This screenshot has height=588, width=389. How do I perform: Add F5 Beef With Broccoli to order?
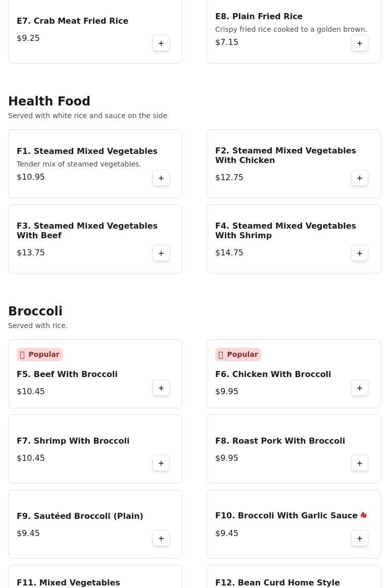click(161, 388)
